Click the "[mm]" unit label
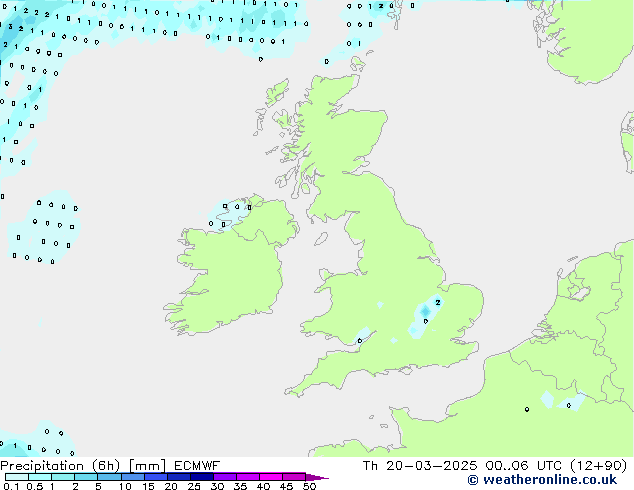Viewport: 634px width, 490px height. pyautogui.click(x=148, y=466)
